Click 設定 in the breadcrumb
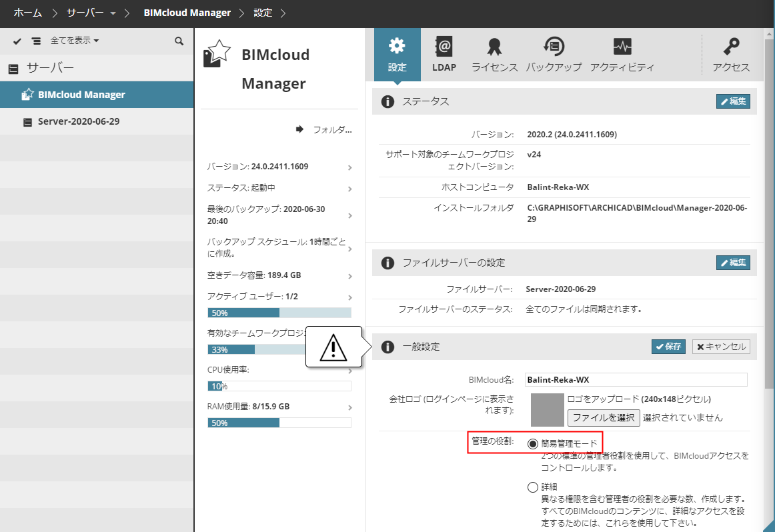775x532 pixels. [263, 13]
